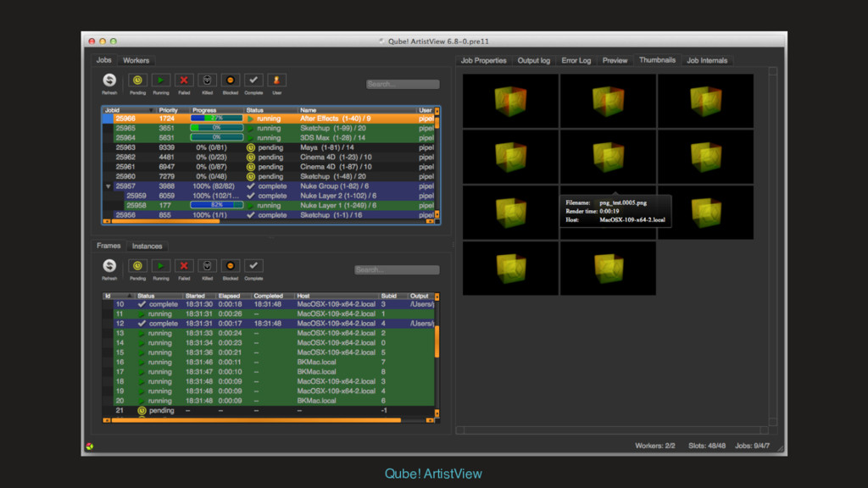Click the Killed skull icon in Jobs toolbar

coord(207,80)
